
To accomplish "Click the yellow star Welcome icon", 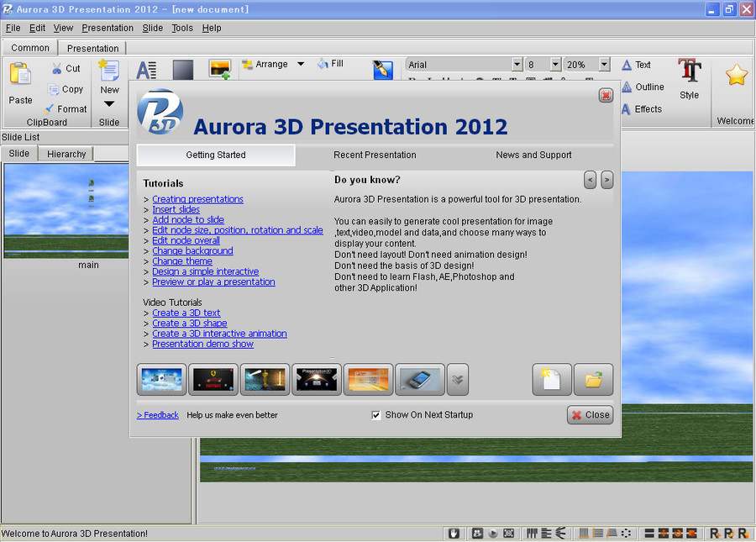I will 736,74.
